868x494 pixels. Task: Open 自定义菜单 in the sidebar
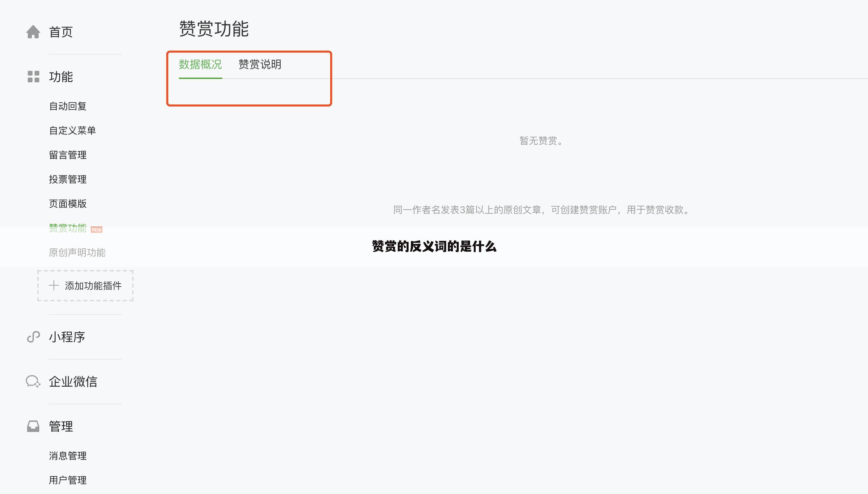coord(73,131)
